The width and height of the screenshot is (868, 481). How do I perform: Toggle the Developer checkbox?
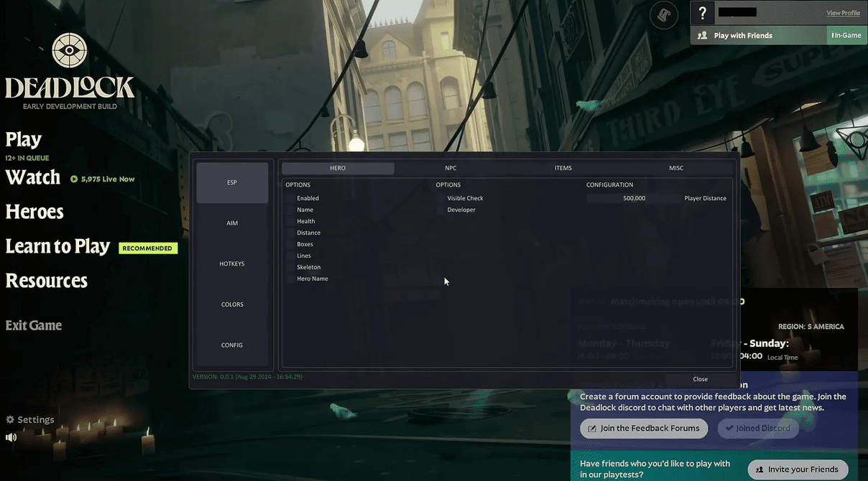441,210
